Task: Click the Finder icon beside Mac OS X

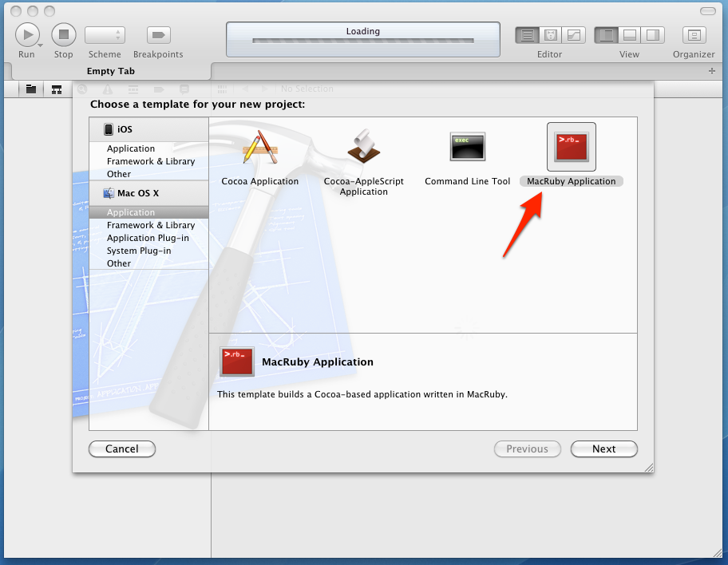Action: [x=109, y=193]
